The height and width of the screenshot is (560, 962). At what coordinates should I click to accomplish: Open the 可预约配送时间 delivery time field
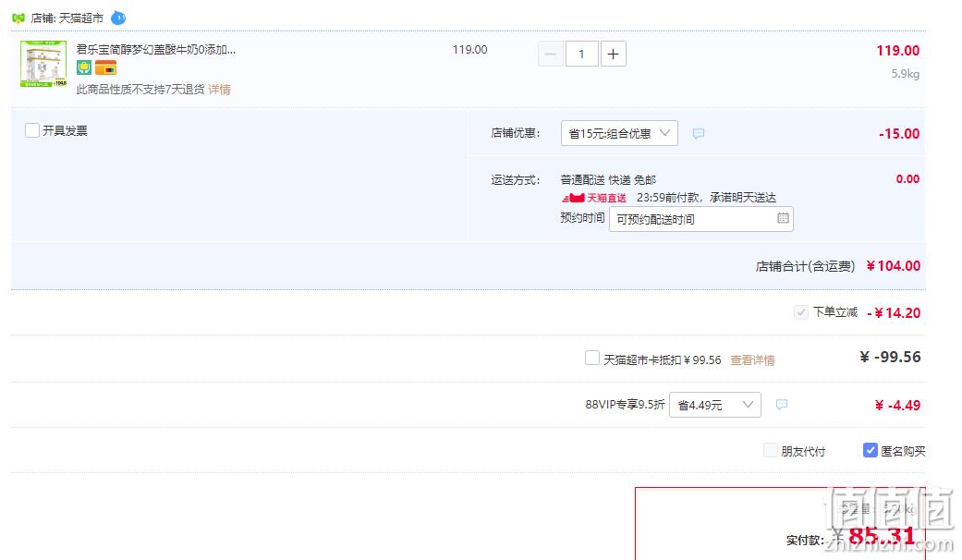(x=701, y=219)
